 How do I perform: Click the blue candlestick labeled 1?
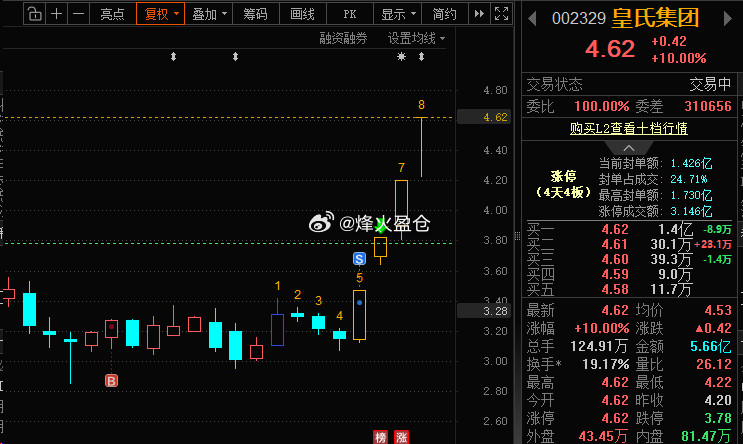coord(277,329)
